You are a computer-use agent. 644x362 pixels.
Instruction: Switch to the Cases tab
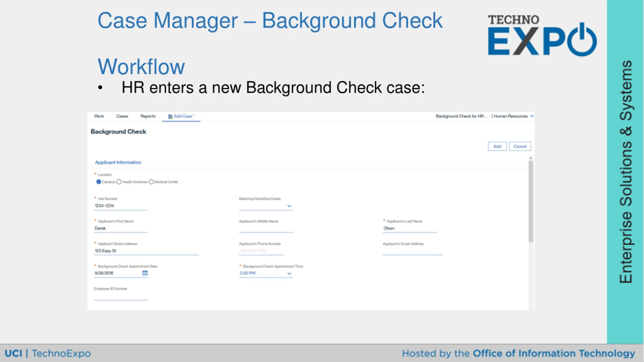pos(122,116)
